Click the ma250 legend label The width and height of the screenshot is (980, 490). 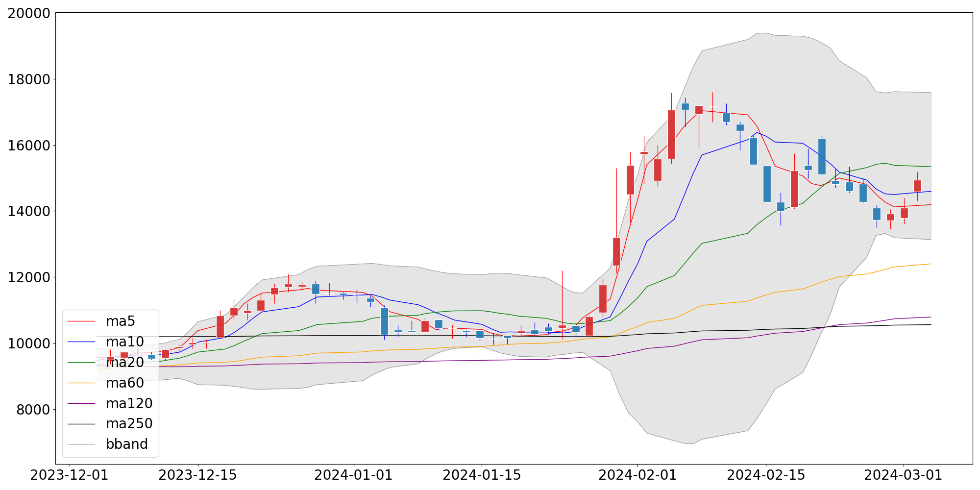129,424
